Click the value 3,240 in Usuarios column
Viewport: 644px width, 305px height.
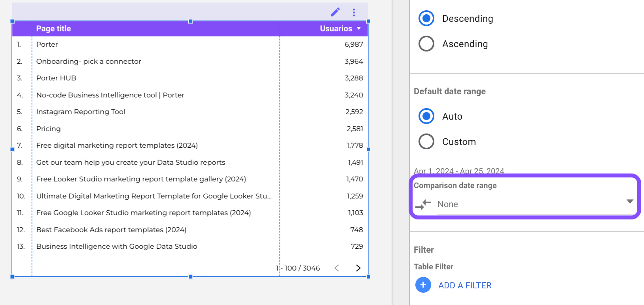(x=354, y=95)
